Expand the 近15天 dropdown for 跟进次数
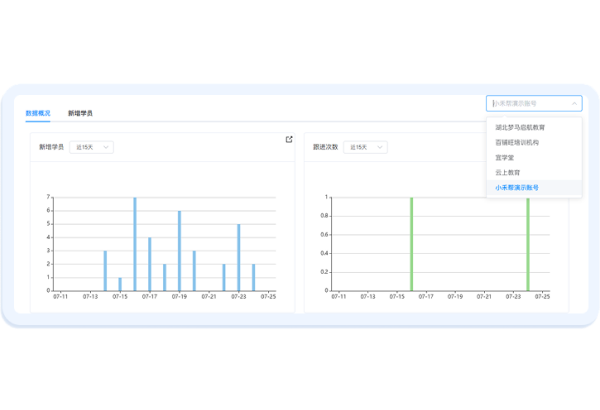The image size is (600, 410). (x=365, y=147)
